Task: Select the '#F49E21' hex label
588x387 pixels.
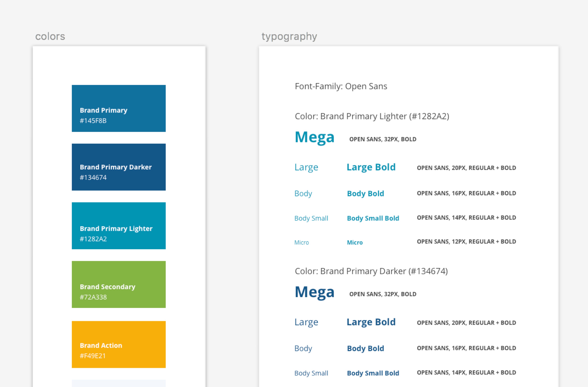Action: 93,356
